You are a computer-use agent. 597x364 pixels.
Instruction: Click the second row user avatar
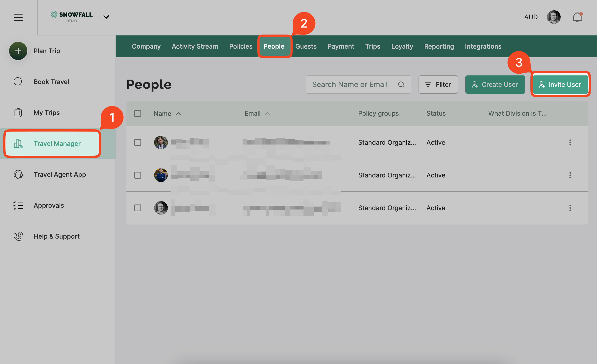point(161,175)
